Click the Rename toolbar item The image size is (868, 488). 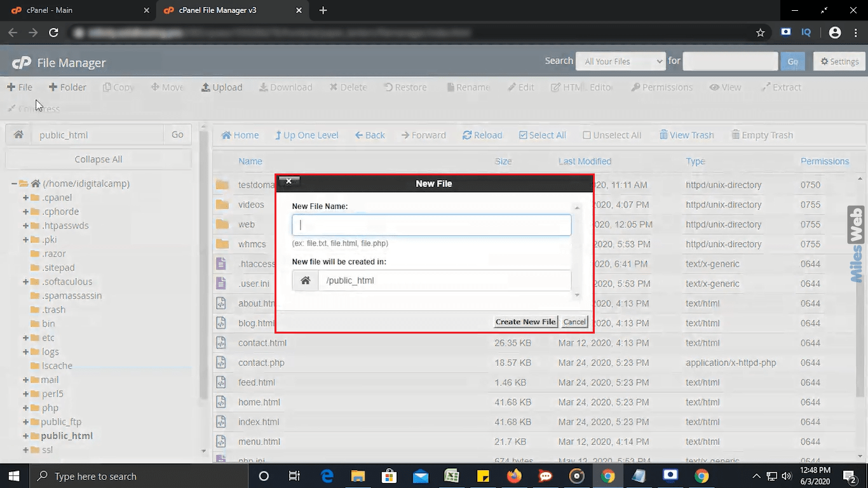coord(468,87)
